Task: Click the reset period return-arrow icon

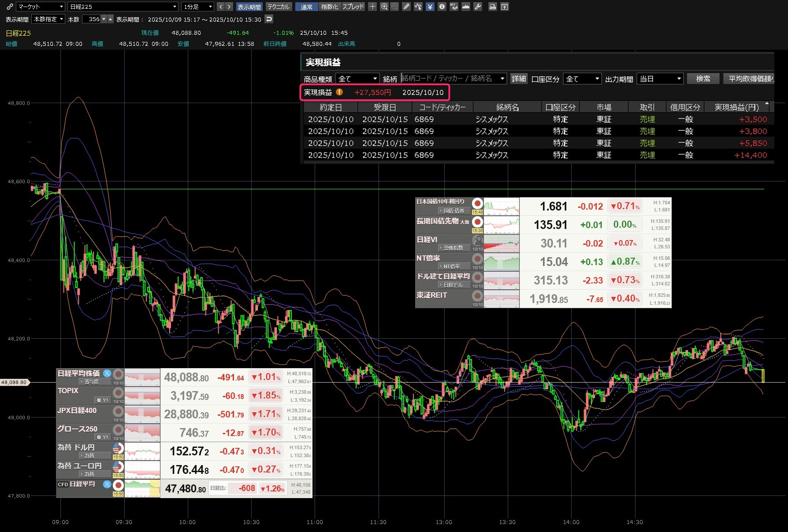Action: pos(269,19)
